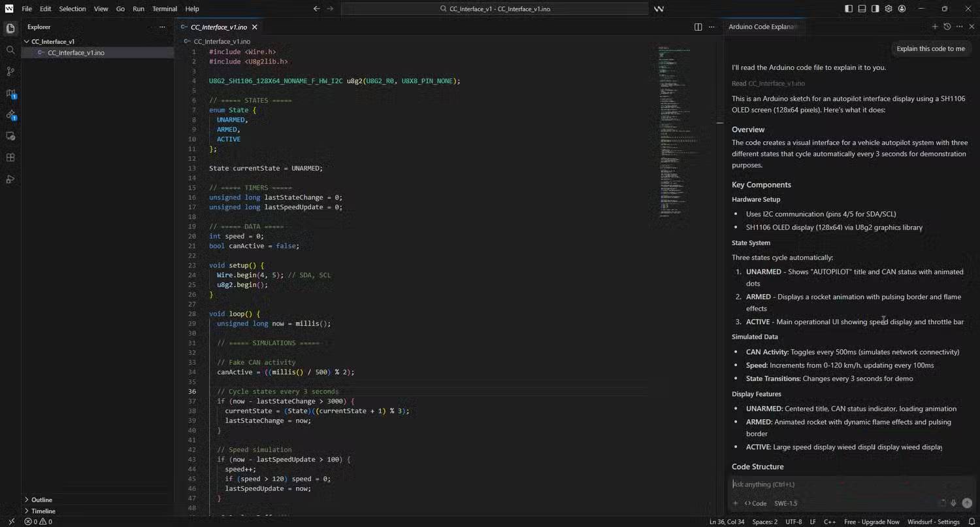Screen dimensions: 980x527
Task: Select the CC_Interface_v1.ino editor tab
Action: 219,27
